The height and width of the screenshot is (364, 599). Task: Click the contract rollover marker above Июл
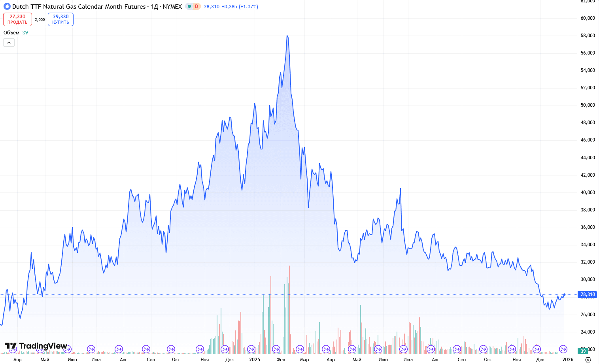point(91,349)
